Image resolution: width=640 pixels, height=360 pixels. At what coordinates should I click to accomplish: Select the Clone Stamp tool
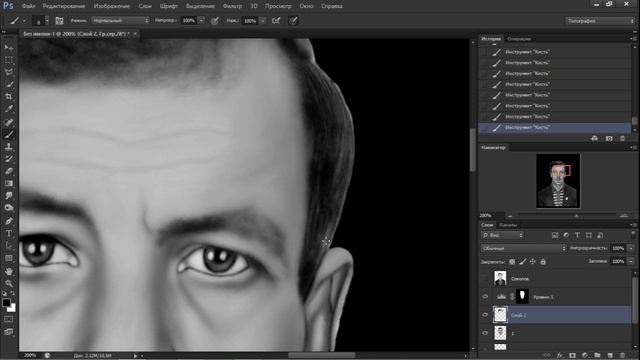(9, 147)
